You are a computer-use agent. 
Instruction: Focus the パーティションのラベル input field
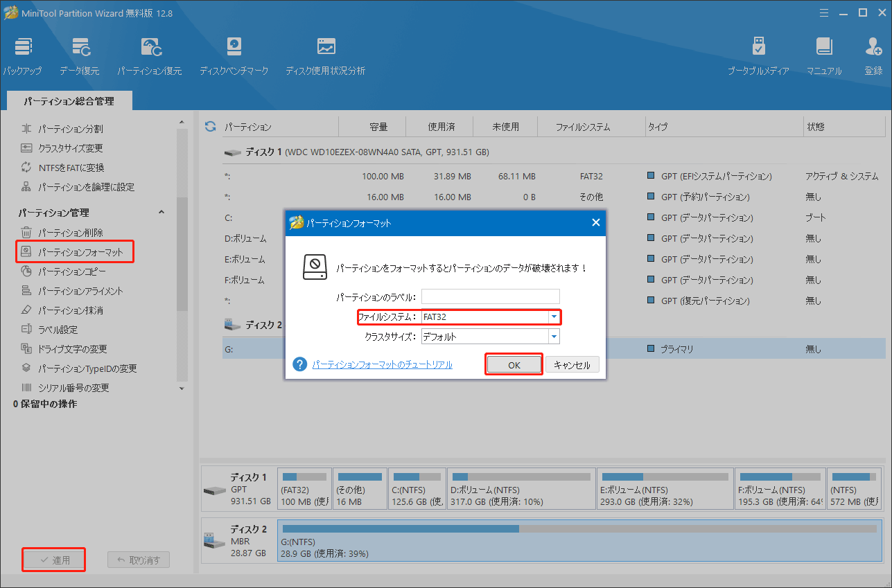click(490, 297)
